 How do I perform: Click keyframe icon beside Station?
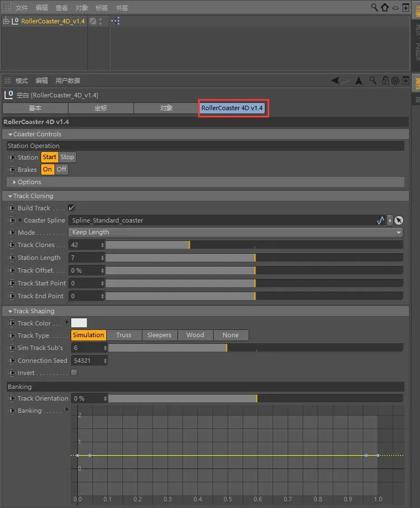click(x=12, y=157)
